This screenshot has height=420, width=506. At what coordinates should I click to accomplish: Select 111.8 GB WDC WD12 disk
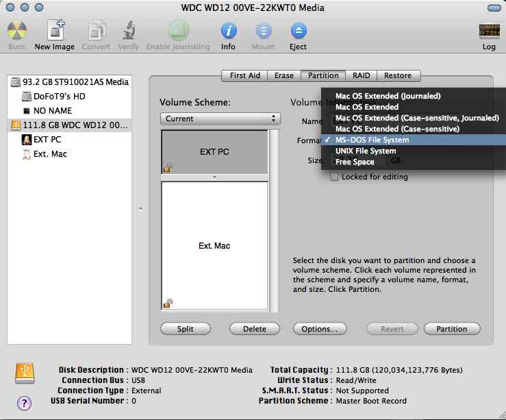(x=69, y=125)
